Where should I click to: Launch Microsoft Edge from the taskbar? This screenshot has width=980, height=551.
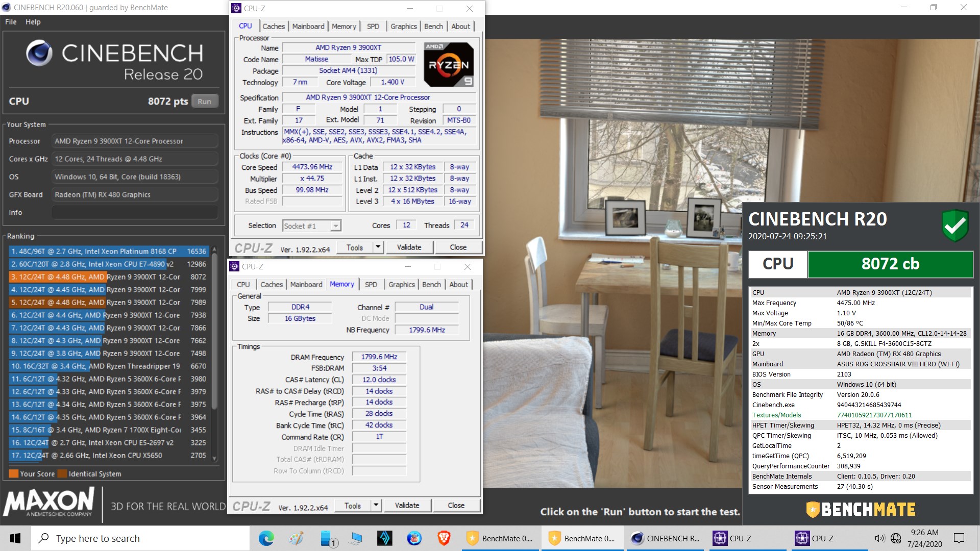coord(266,538)
